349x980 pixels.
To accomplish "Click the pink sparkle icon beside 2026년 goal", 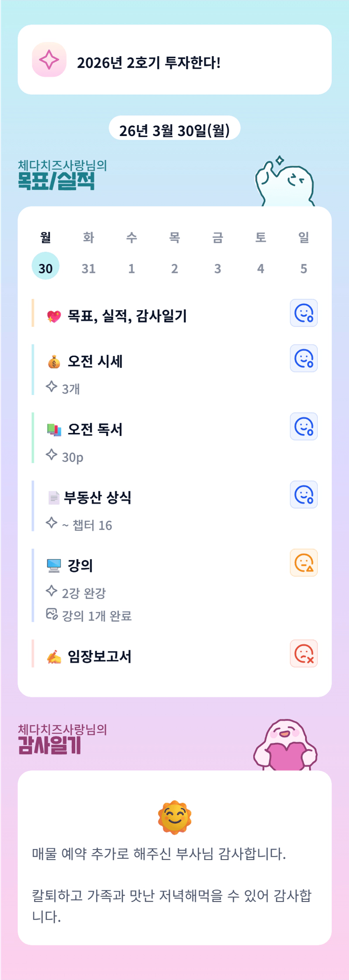I will pos(49,60).
